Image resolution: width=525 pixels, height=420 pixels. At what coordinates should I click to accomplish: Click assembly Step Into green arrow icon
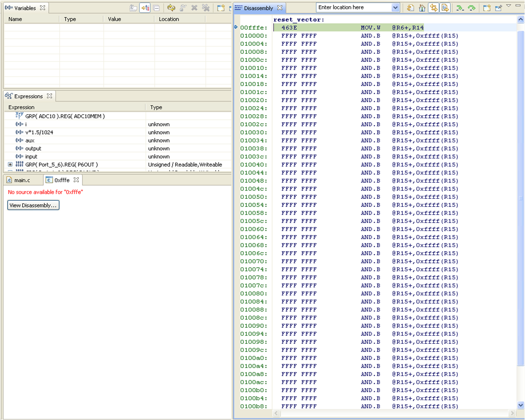point(460,8)
